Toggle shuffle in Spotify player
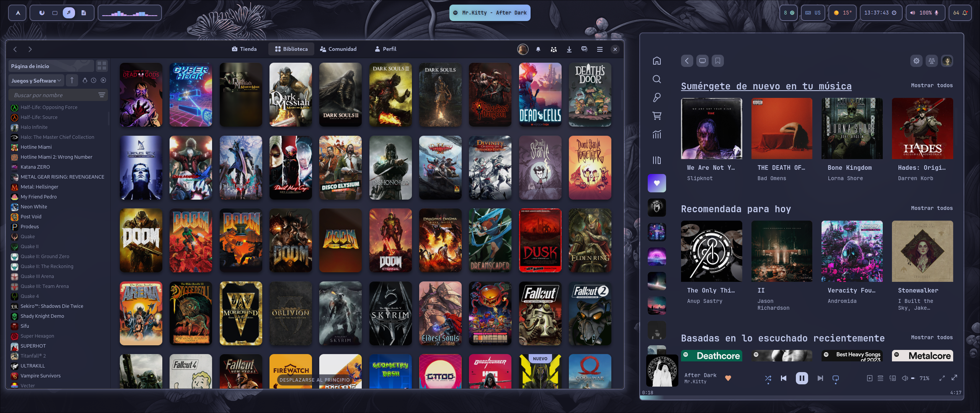980x413 pixels. (768, 378)
